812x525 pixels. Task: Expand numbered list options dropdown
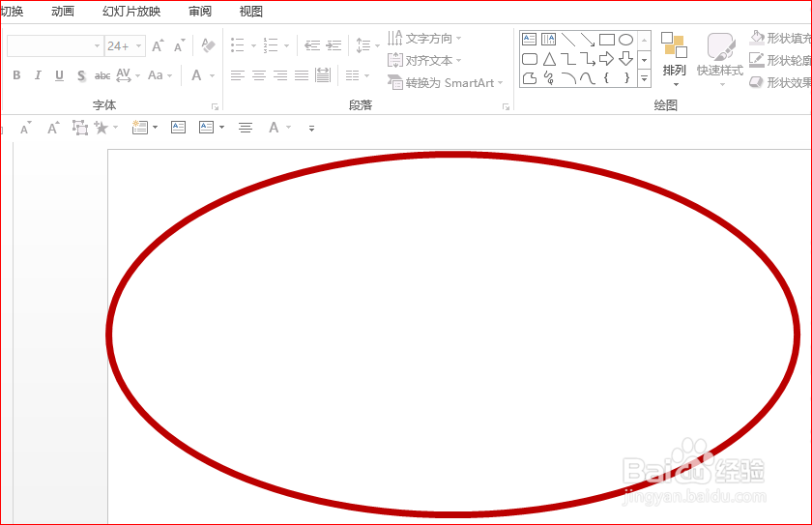pos(286,45)
